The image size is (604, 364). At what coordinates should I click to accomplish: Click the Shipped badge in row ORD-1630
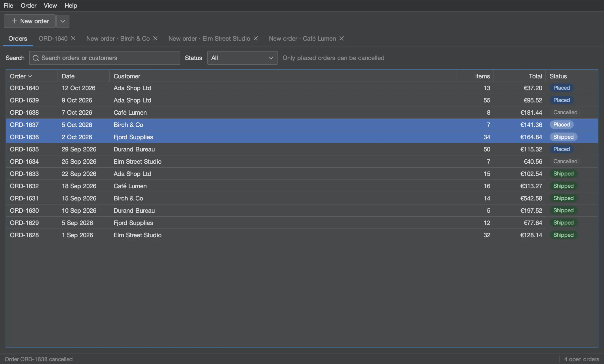(563, 210)
